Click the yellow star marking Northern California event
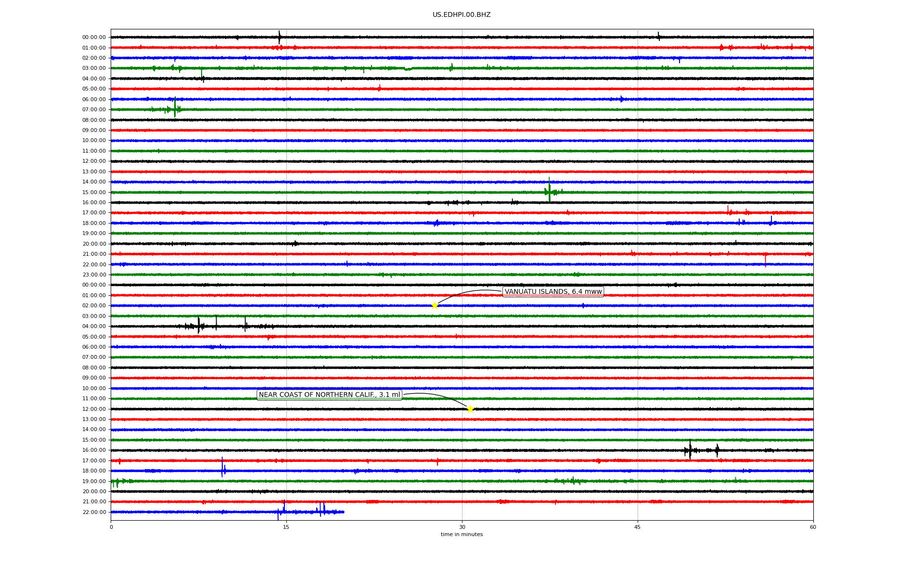Viewport: 924px width, 578px height. 470,409
